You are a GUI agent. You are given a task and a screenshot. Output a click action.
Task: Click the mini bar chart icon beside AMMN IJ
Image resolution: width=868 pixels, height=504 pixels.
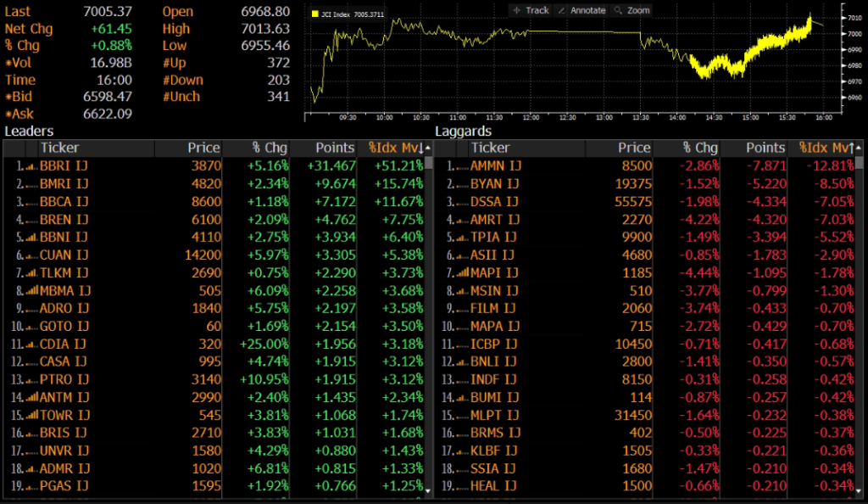[x=462, y=166]
